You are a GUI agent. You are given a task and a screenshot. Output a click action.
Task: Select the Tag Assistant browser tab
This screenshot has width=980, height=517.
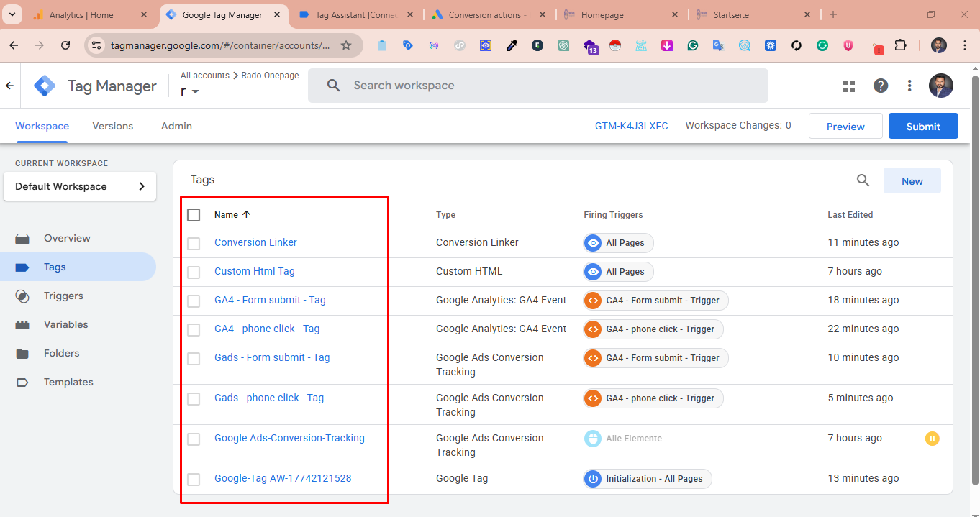click(x=357, y=14)
